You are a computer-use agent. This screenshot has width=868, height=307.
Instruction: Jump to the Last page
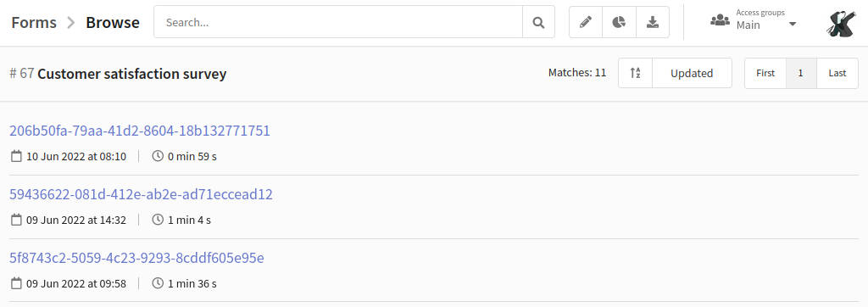[837, 73]
